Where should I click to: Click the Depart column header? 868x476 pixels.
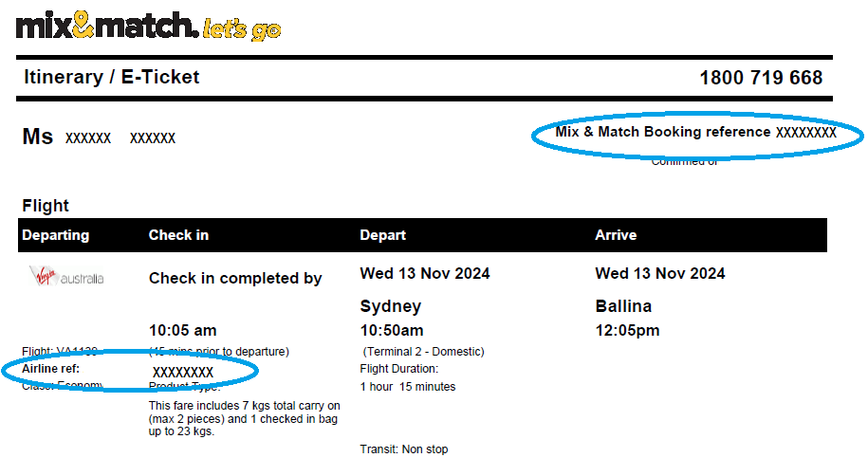pos(382,235)
